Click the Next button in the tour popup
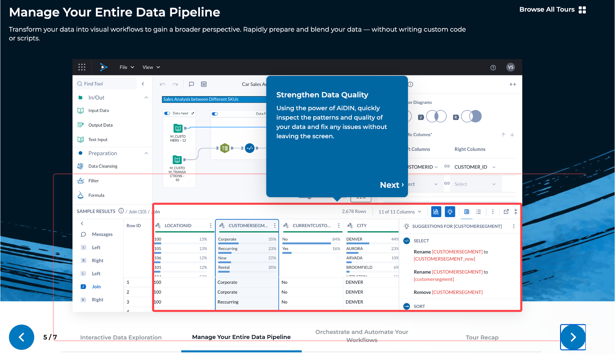The width and height of the screenshot is (615, 364). [x=391, y=185]
